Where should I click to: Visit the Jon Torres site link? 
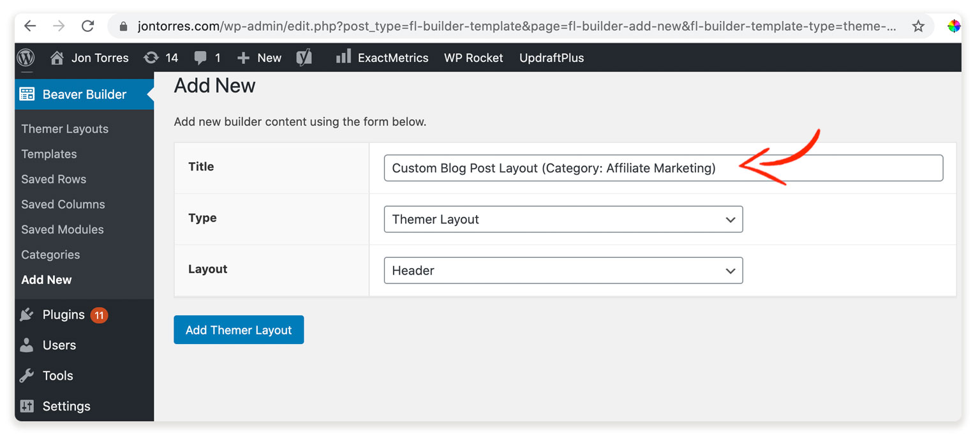pos(100,57)
